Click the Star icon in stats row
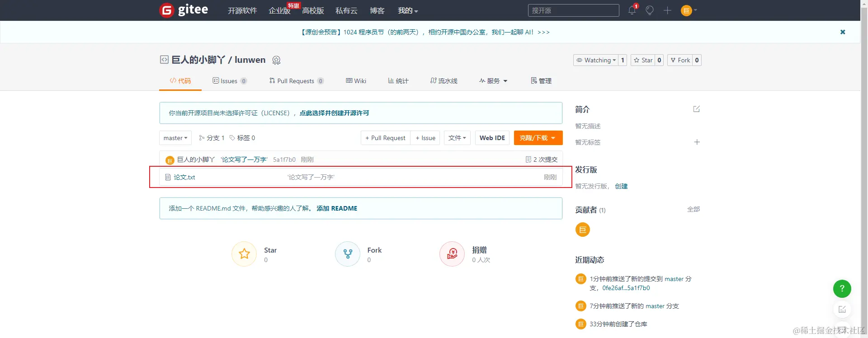This screenshot has width=868, height=338. (244, 254)
